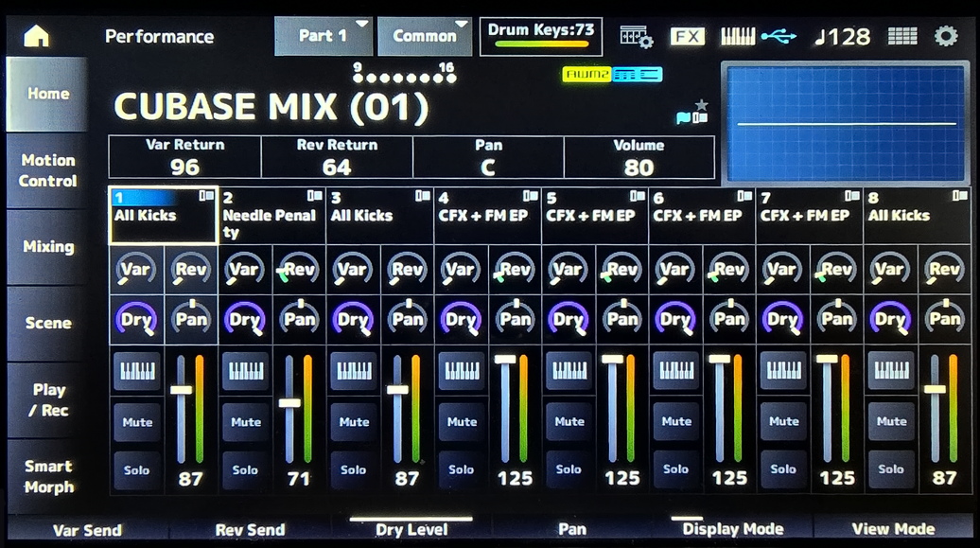This screenshot has width=980, height=548.
Task: Tap the blue motion sequence graph display
Action: 845,123
